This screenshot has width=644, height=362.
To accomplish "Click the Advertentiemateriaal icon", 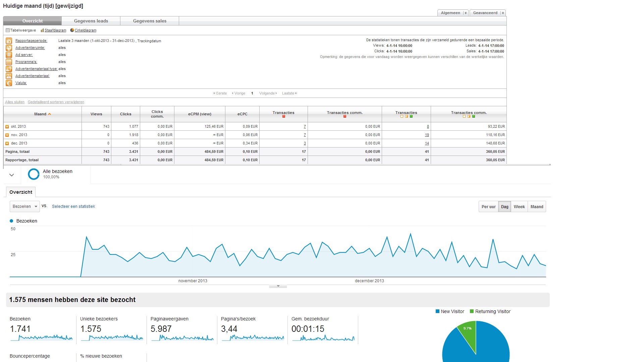I will [x=9, y=76].
